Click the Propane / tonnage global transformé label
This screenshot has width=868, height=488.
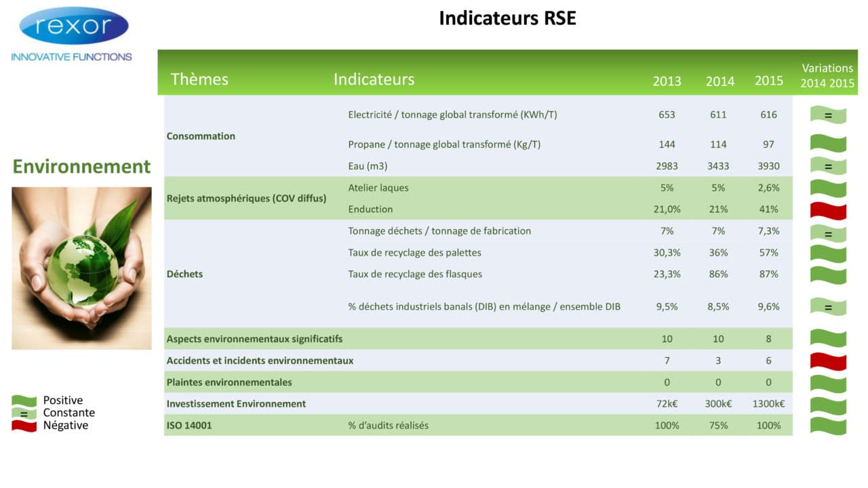tap(444, 144)
